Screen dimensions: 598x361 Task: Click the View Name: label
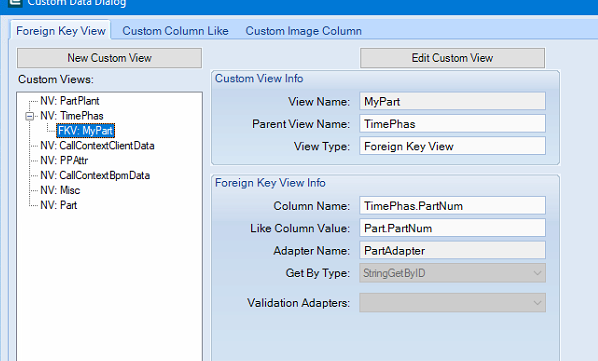pyautogui.click(x=319, y=101)
